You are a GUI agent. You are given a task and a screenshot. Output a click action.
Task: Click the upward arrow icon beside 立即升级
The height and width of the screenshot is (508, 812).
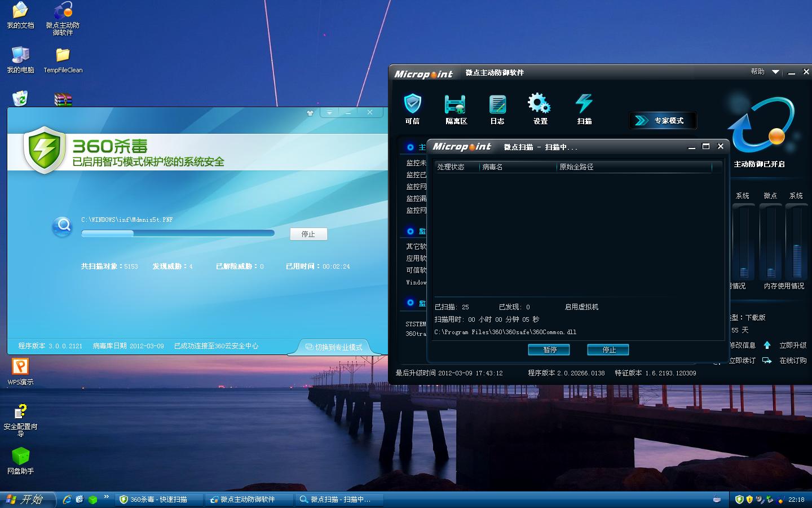(x=767, y=345)
